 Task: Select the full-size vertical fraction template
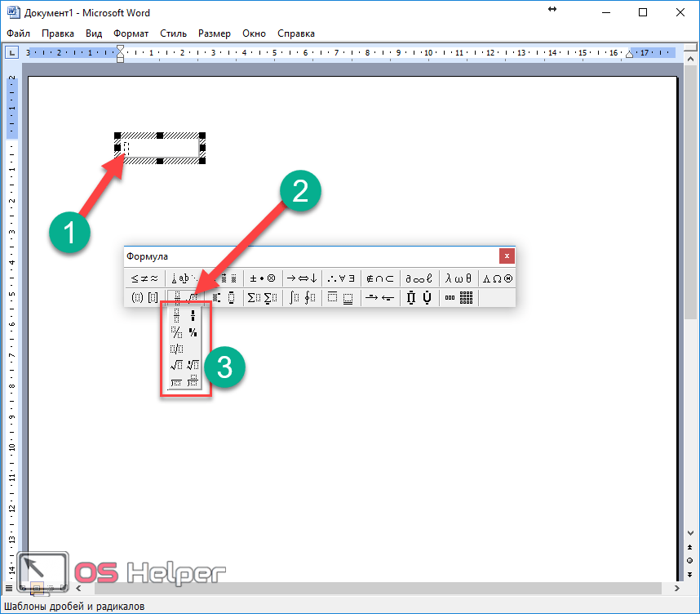[x=175, y=315]
